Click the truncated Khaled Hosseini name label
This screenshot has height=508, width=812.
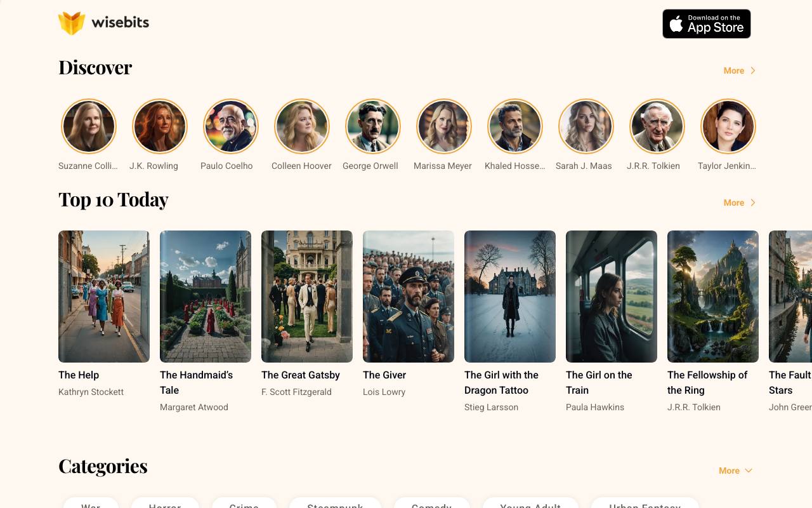tap(514, 166)
